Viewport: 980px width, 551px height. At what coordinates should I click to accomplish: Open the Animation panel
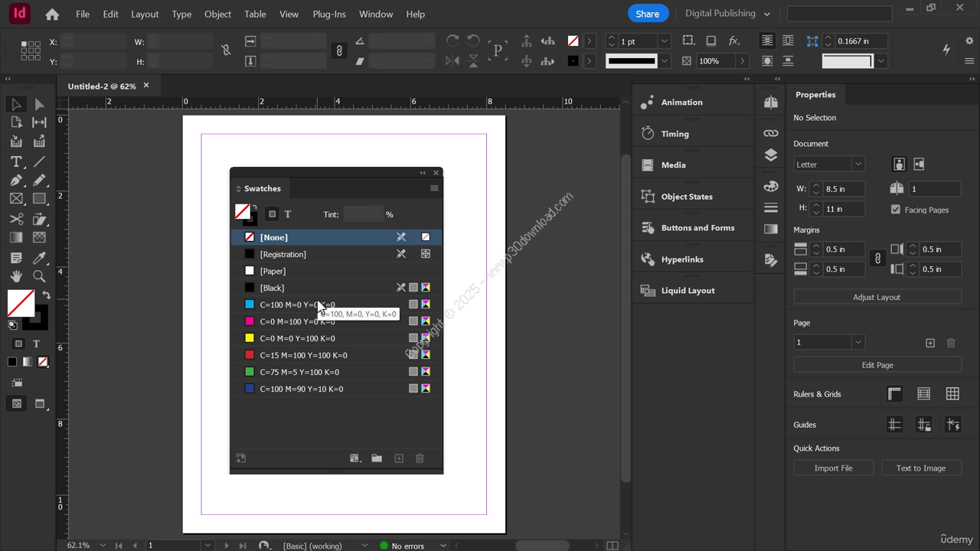(681, 103)
